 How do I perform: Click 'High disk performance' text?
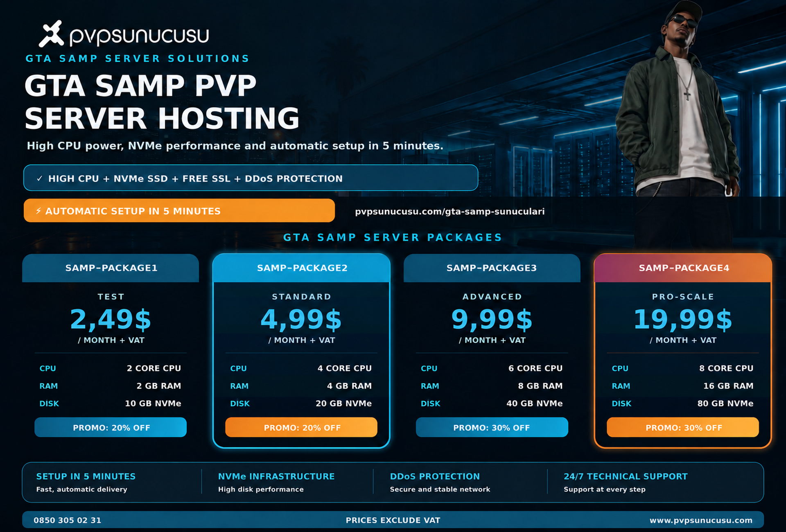(x=260, y=489)
